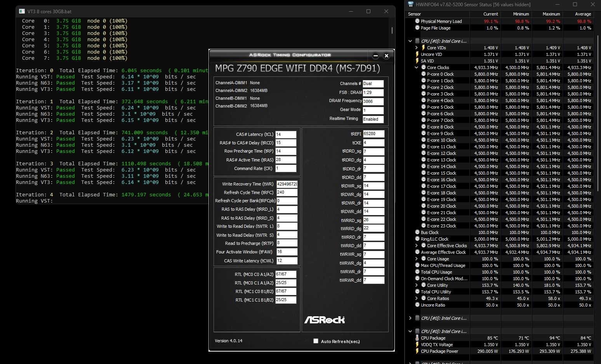
Task: Select the CPU Package Power row
Action: tap(500, 351)
